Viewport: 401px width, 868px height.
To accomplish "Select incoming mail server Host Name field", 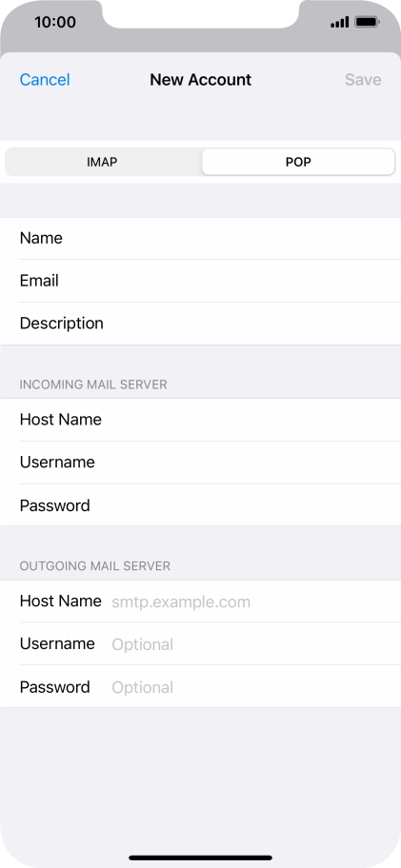I will [200, 420].
